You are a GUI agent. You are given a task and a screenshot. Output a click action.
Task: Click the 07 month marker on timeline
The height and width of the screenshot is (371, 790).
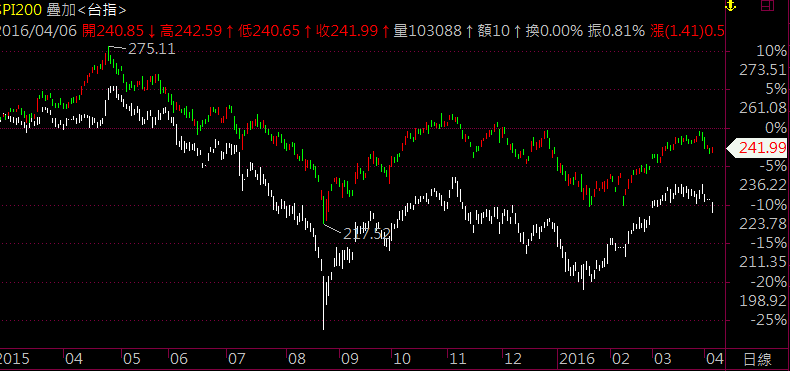click(x=236, y=359)
